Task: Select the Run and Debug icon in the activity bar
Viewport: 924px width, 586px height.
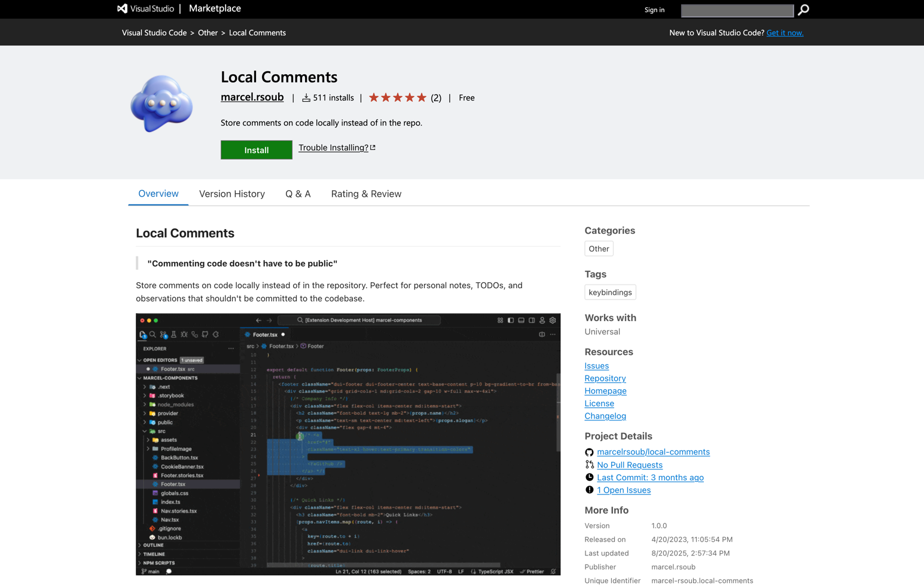Action: 184,334
